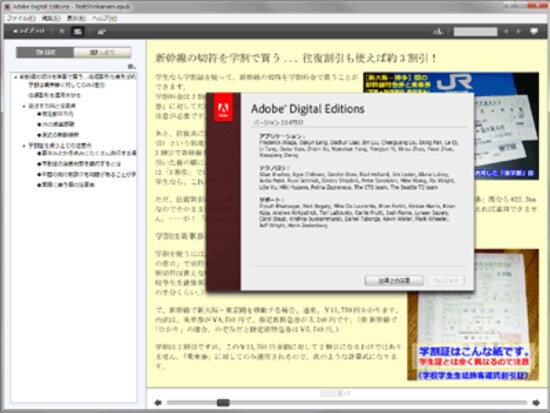Toggle fullscreen mode icon at toolbar end
This screenshot has width=550, height=413.
click(534, 32)
